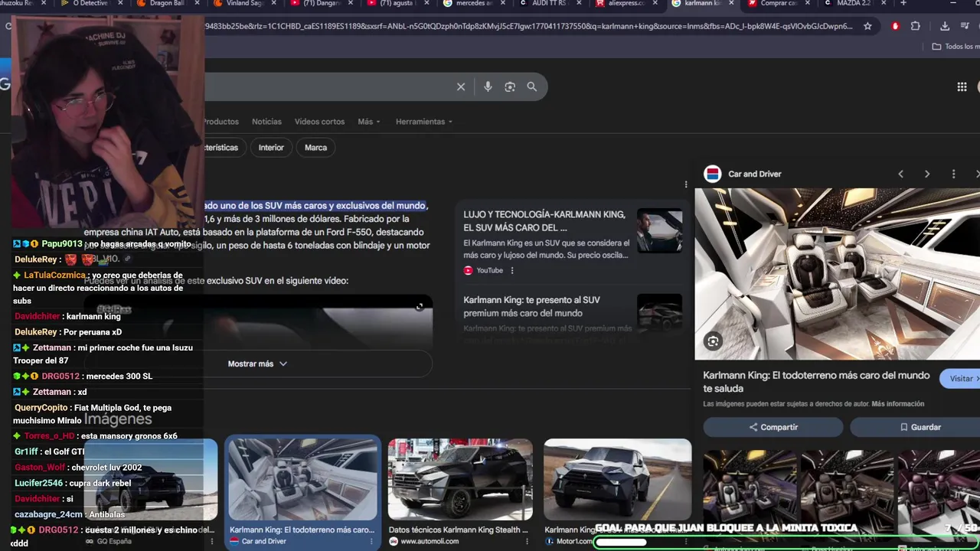The height and width of the screenshot is (551, 980).
Task: Open three-dot menu in image preview panel
Action: click(953, 174)
